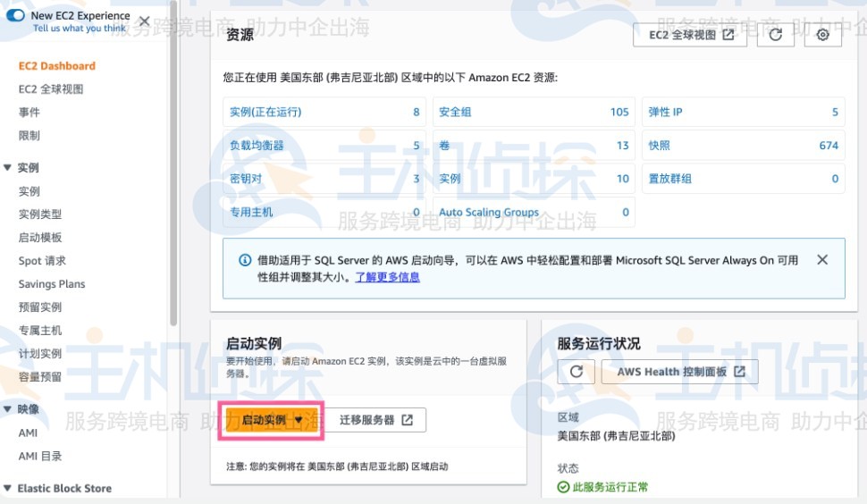
Task: Open 卷 resource link
Action: pos(444,146)
